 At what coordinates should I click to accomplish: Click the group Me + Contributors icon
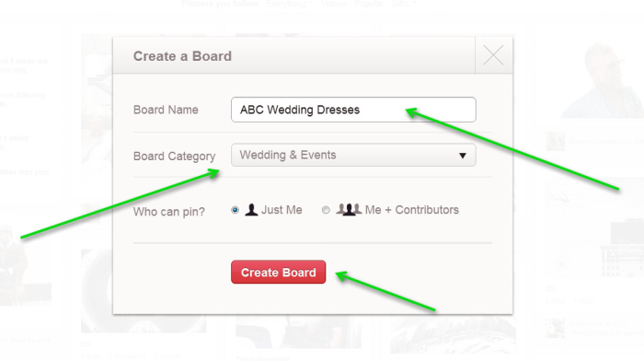pyautogui.click(x=349, y=210)
